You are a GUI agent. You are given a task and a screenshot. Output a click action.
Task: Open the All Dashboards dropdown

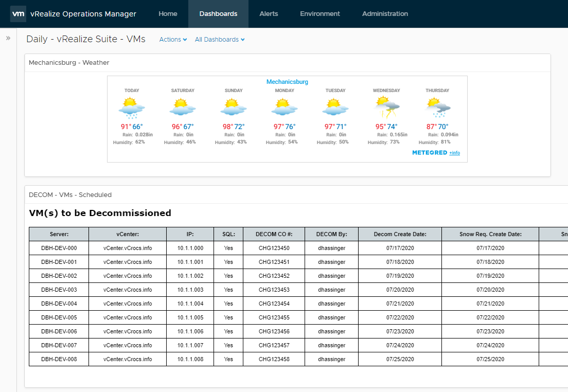coord(220,40)
